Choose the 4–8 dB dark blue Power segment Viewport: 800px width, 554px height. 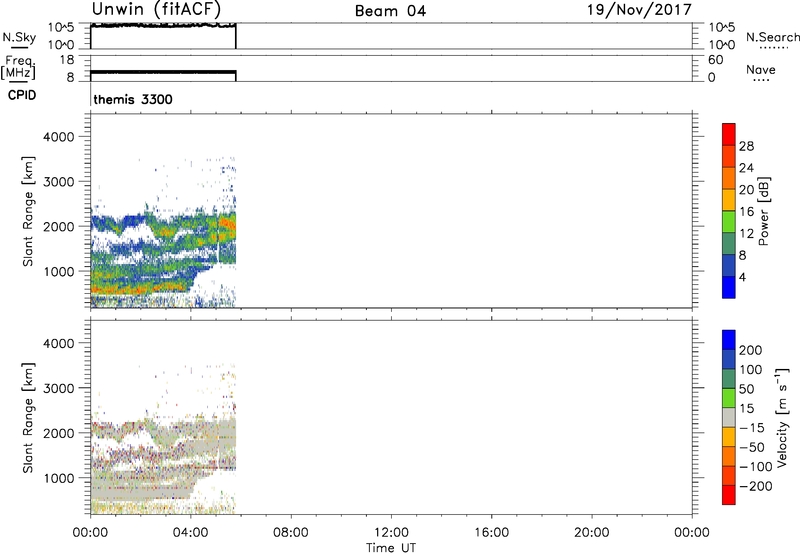(729, 265)
